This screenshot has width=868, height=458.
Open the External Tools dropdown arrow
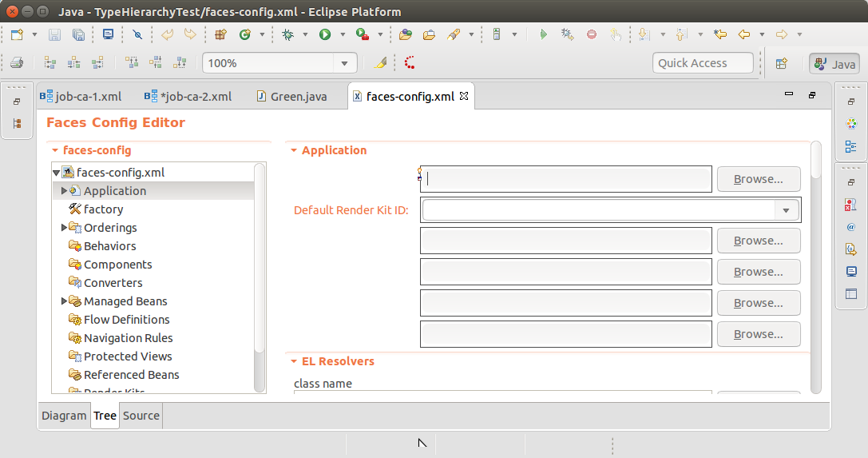coord(380,34)
